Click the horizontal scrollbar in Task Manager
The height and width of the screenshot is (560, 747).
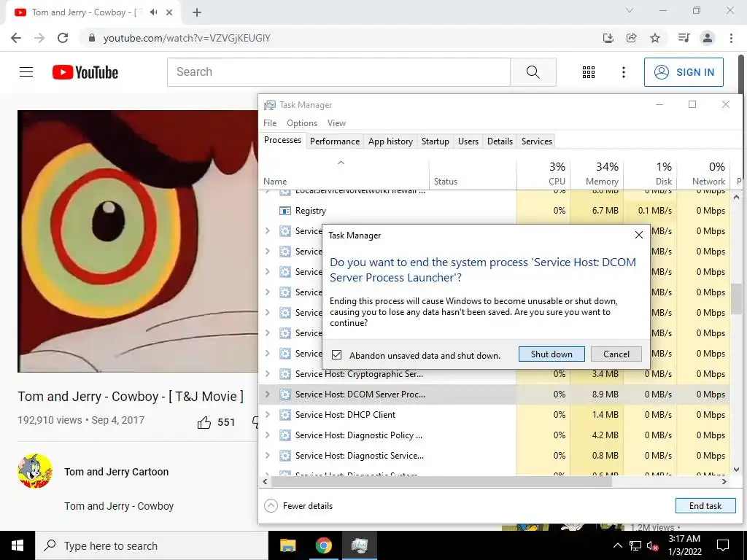click(441, 481)
